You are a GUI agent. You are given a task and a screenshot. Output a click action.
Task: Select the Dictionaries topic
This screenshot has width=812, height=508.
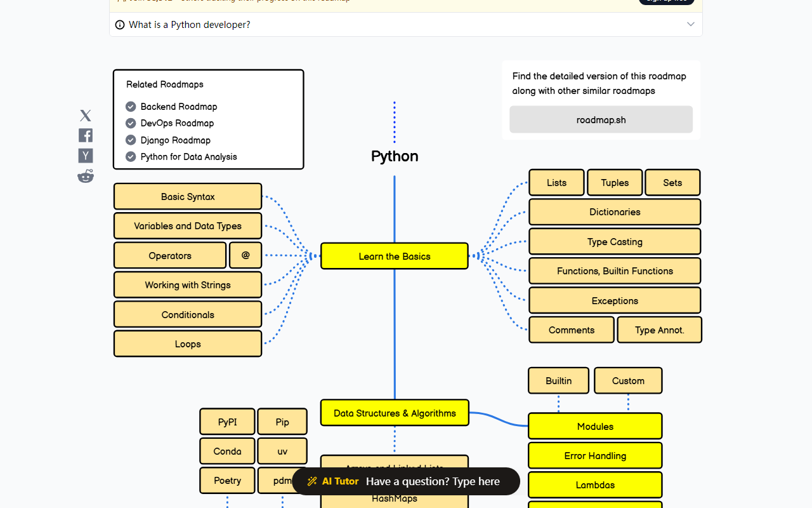coord(615,212)
